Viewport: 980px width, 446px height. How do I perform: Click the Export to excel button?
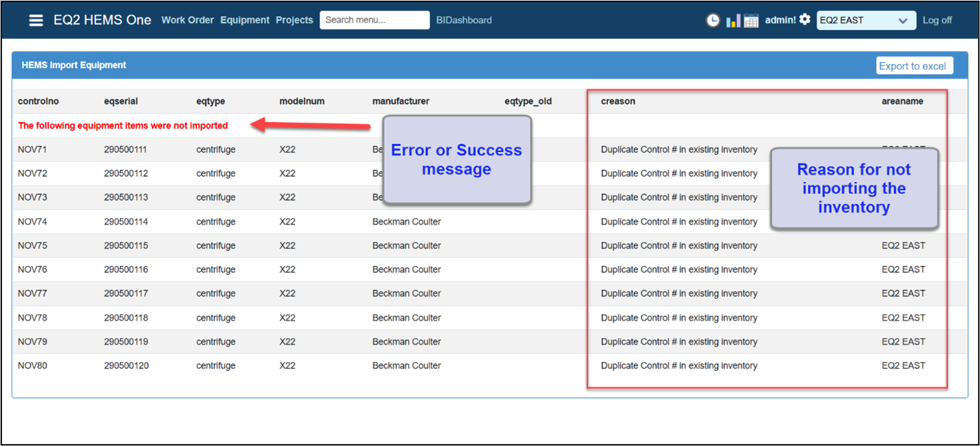coord(912,66)
